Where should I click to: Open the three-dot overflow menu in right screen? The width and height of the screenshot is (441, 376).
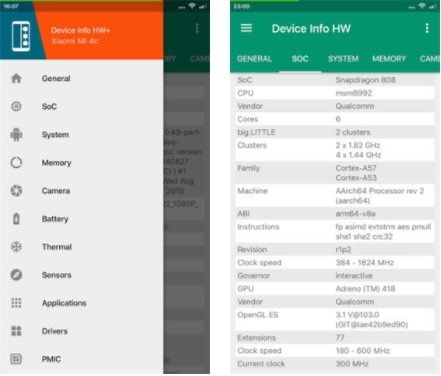point(427,28)
